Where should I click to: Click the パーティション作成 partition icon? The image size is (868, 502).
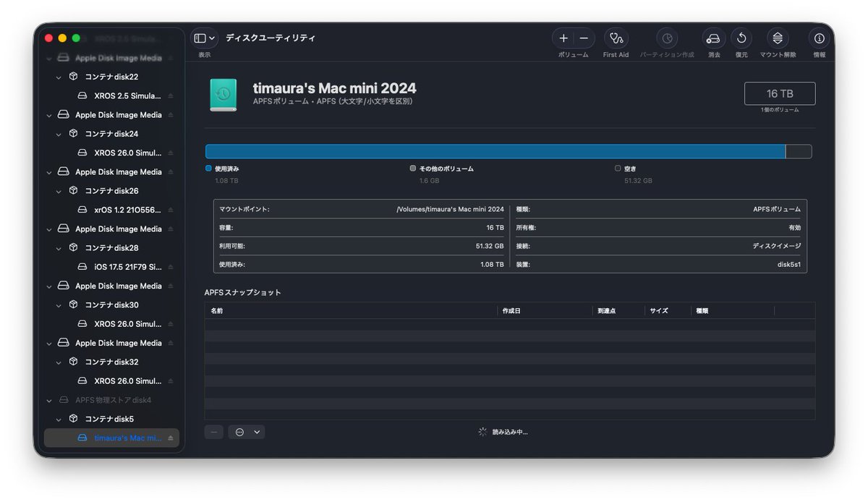coord(667,38)
